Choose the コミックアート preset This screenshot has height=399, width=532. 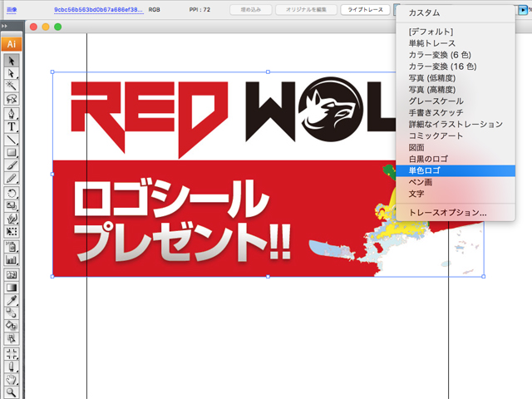(456, 135)
